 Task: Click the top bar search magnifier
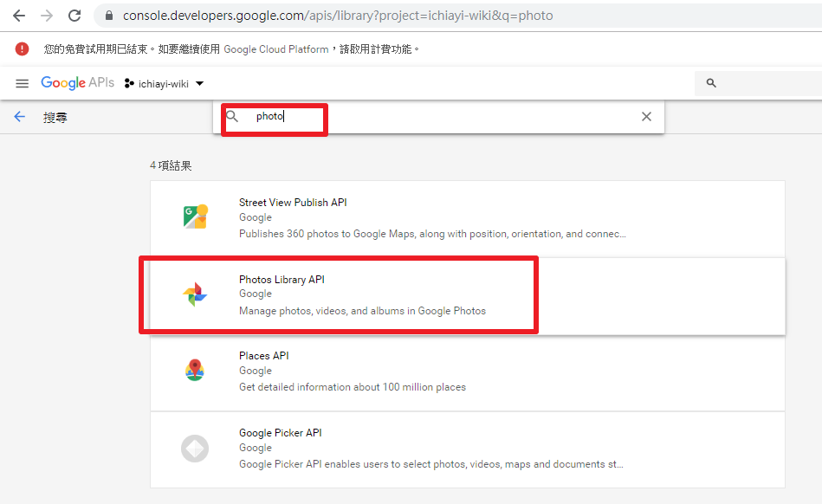pyautogui.click(x=711, y=83)
